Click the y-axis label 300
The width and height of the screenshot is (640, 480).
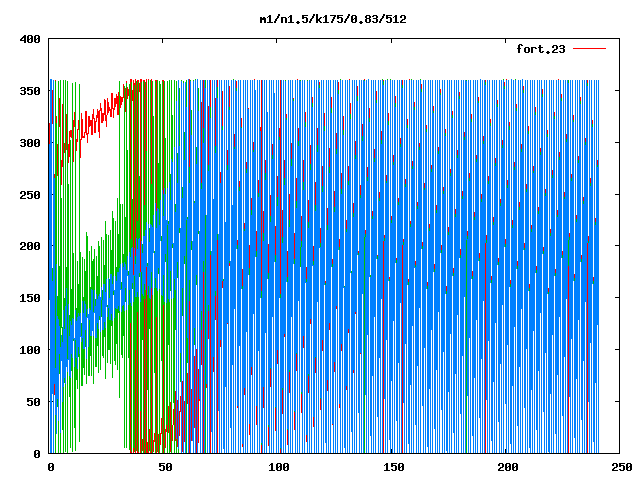(x=30, y=143)
